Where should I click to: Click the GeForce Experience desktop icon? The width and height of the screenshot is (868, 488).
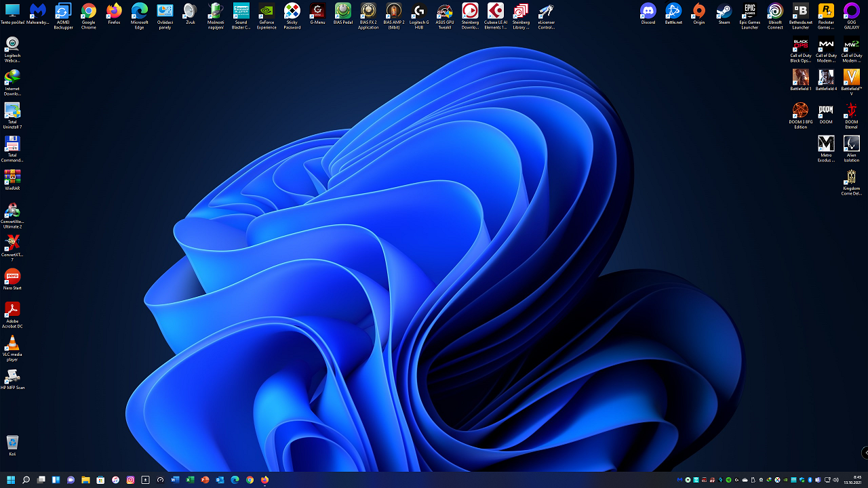tap(267, 11)
